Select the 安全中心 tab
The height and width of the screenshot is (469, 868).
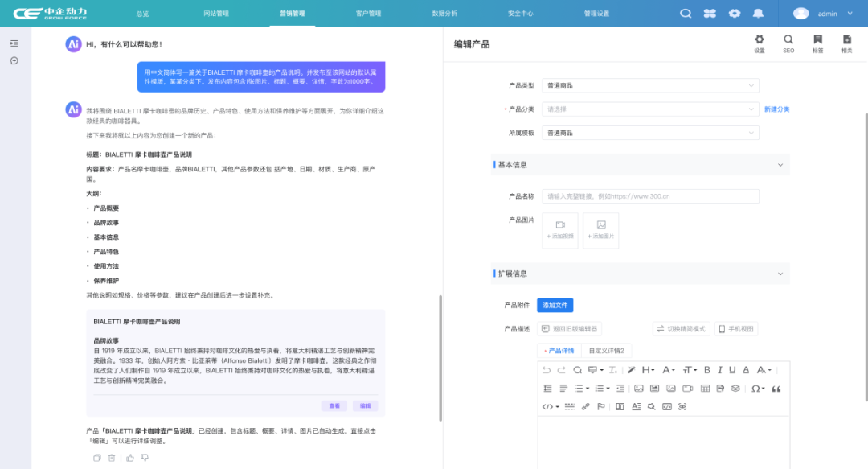[x=520, y=14]
